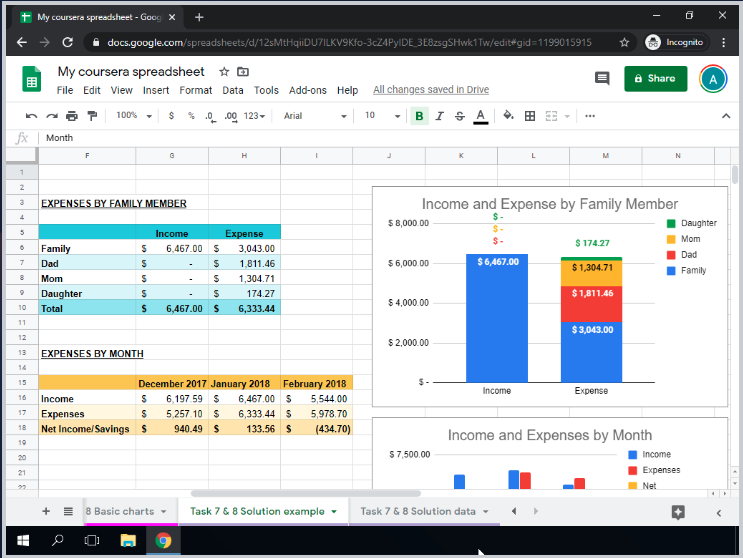Screen dimensions: 743x558
Task: Open the zoom level dropdown
Action: 132,116
